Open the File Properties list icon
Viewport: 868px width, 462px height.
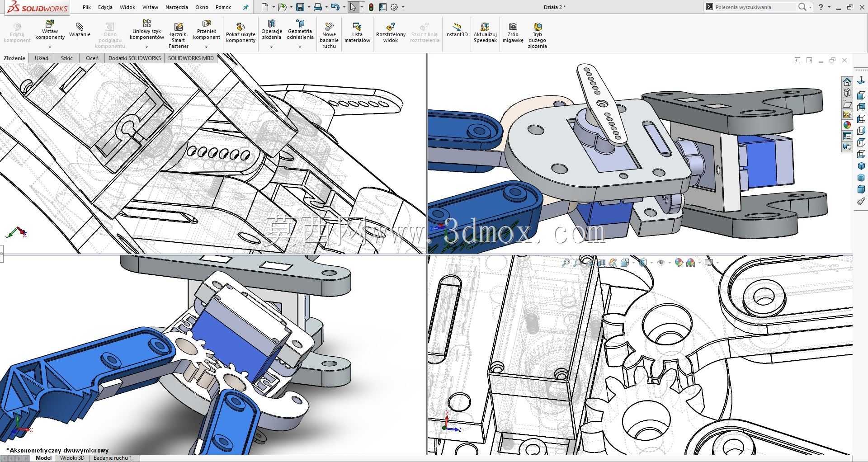pos(383,7)
